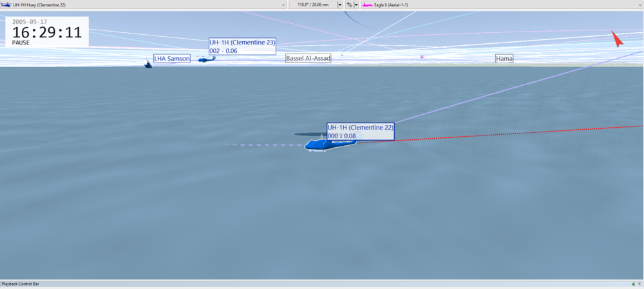Click the Bassel Al-Assad label

tap(308, 59)
